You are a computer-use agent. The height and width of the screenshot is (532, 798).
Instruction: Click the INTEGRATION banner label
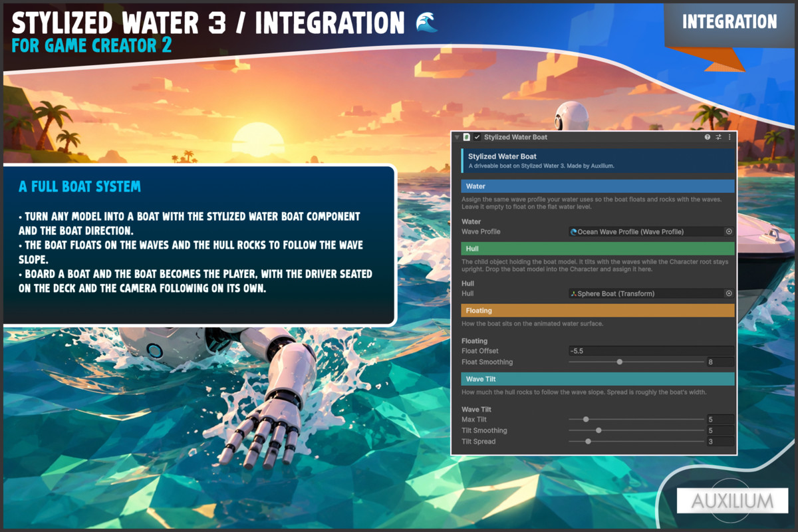click(x=730, y=21)
